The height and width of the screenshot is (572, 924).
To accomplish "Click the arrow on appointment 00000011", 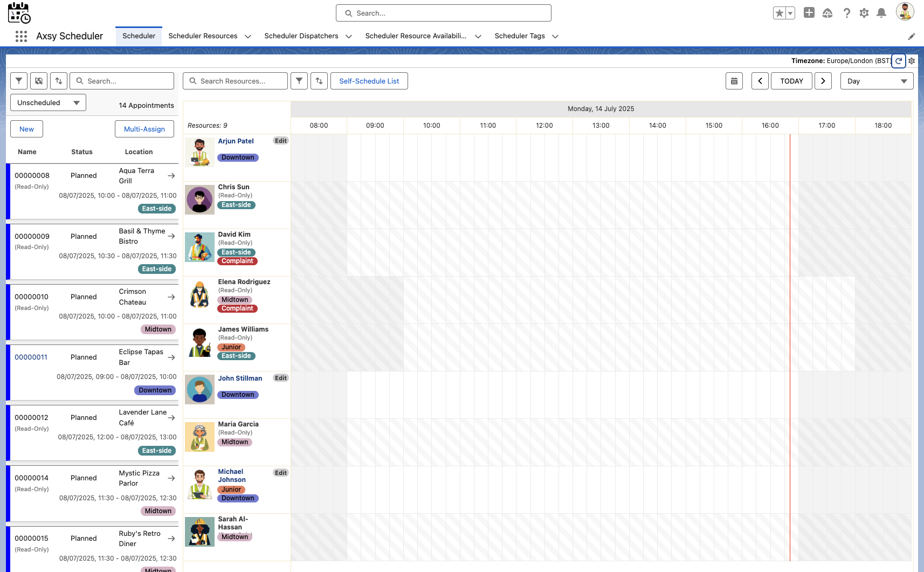I will pyautogui.click(x=171, y=357).
